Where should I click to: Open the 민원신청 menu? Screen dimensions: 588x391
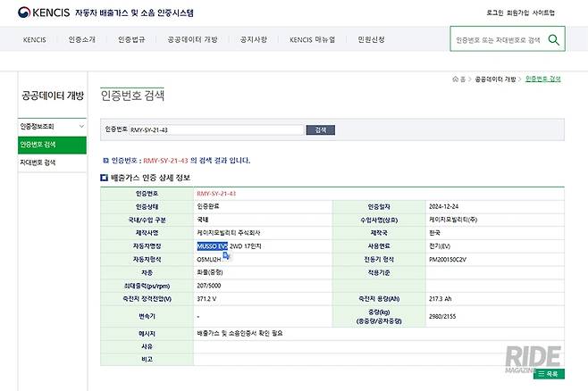tap(373, 40)
